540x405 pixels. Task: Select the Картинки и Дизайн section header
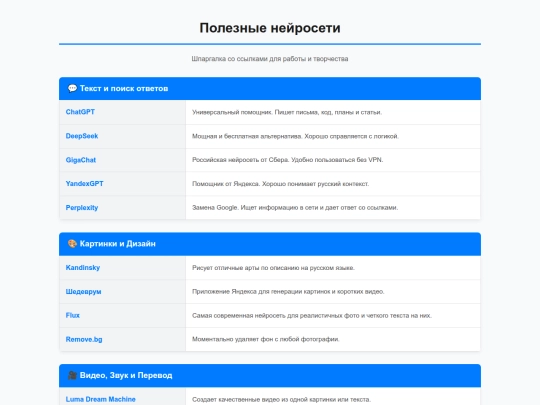tap(270, 244)
